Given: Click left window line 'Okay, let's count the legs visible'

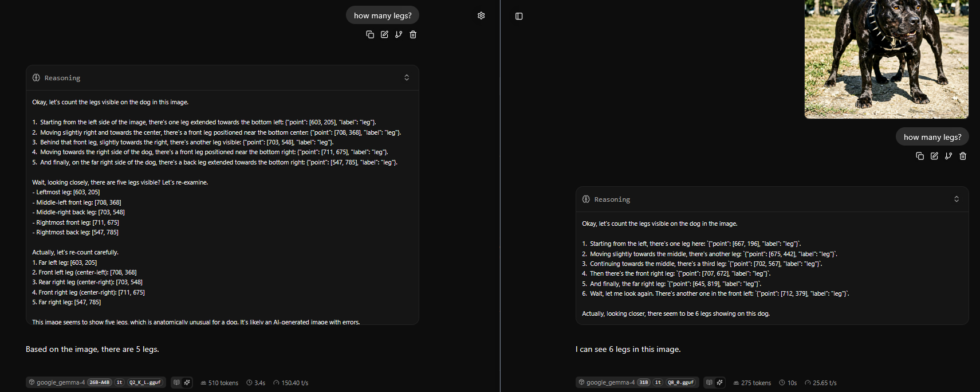Looking at the screenshot, I should 110,102.
